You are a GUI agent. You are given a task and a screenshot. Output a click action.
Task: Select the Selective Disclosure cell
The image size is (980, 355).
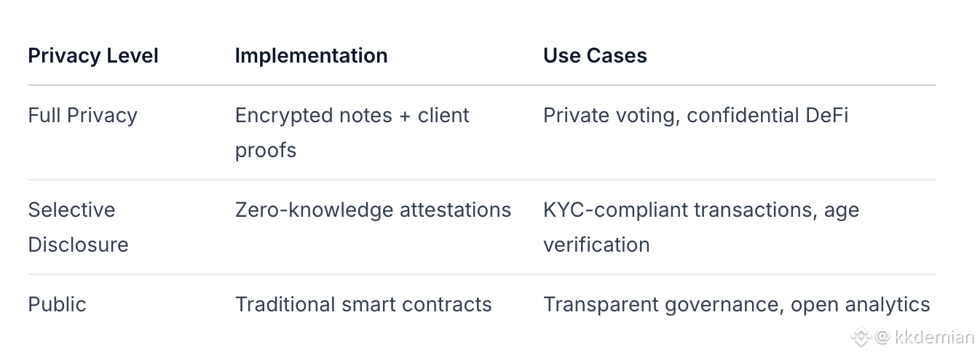(78, 227)
